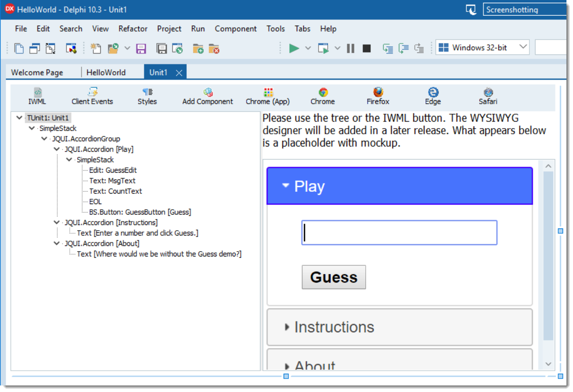Collapse JQUI.Accordion [Instructions] node

[x=57, y=223]
